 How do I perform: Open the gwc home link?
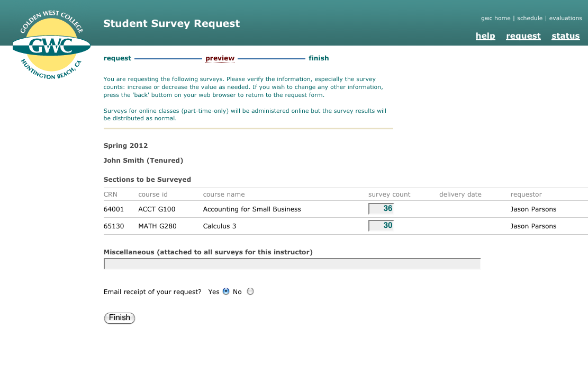click(495, 18)
